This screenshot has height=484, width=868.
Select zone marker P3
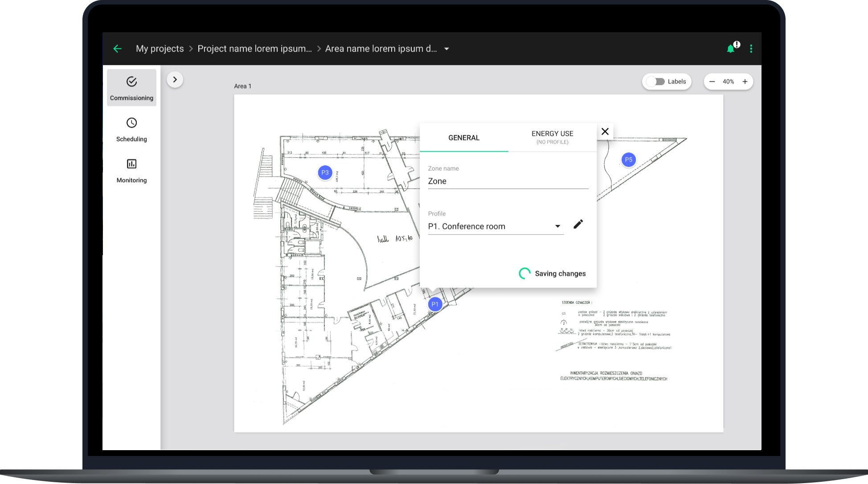coord(325,173)
